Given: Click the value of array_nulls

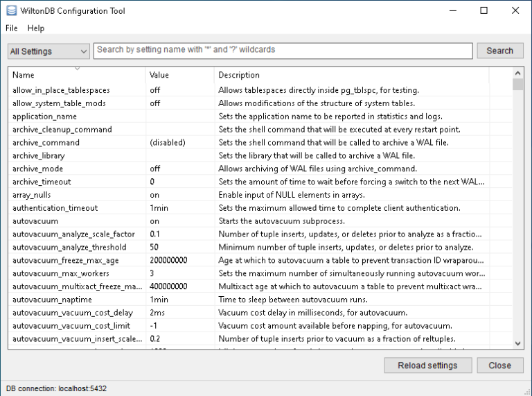Looking at the screenshot, I should click(154, 195).
